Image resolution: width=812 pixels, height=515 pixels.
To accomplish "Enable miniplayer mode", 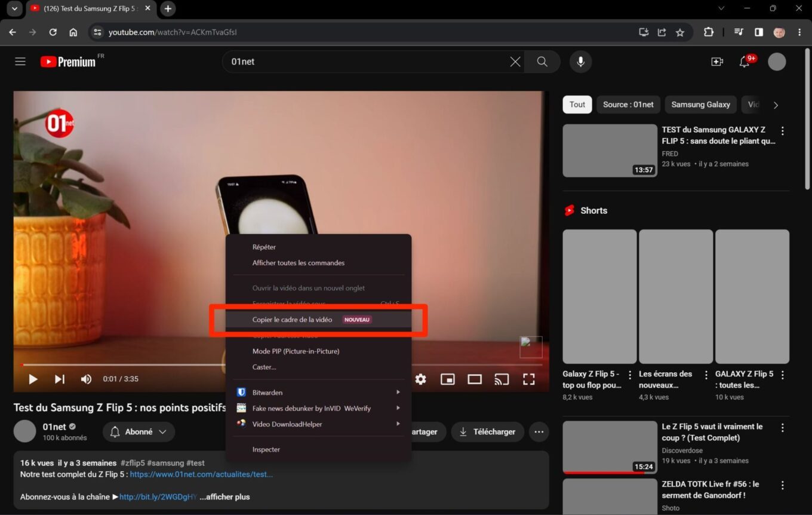I will coord(448,379).
